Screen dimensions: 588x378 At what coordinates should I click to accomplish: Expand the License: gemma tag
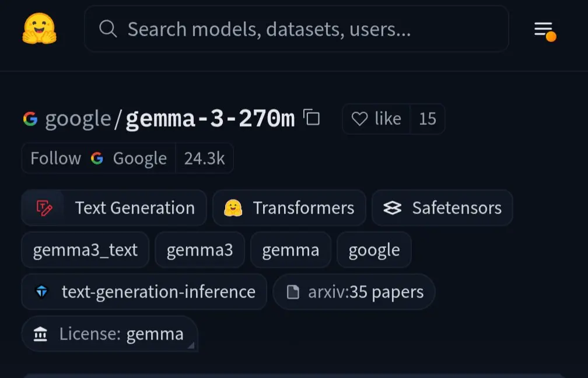(110, 334)
